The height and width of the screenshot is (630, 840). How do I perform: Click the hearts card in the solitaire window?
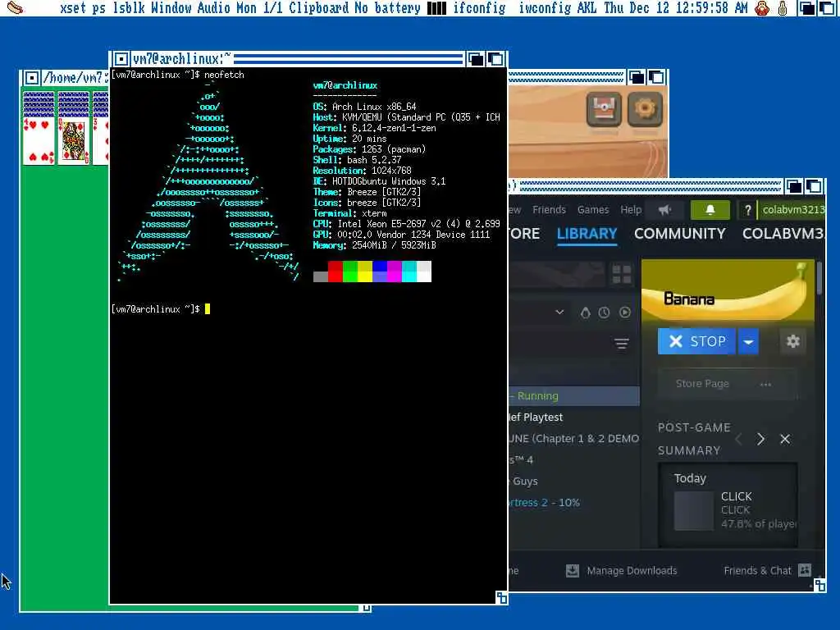pos(39,141)
